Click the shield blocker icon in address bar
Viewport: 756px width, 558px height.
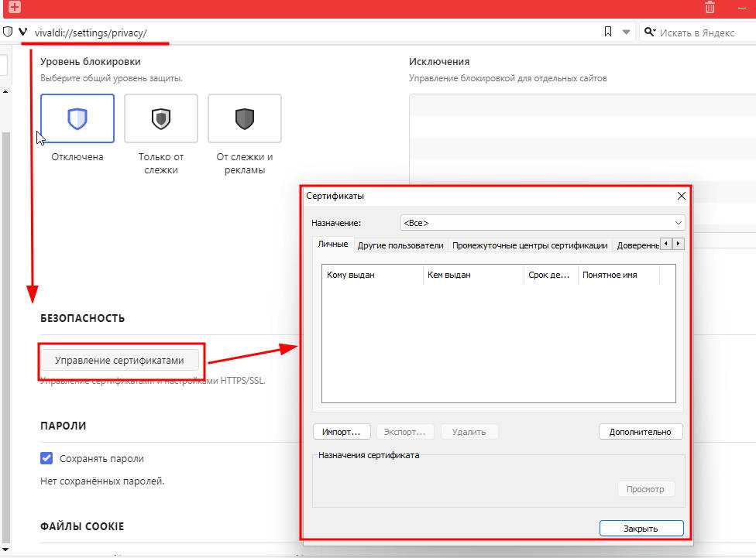coord(8,33)
